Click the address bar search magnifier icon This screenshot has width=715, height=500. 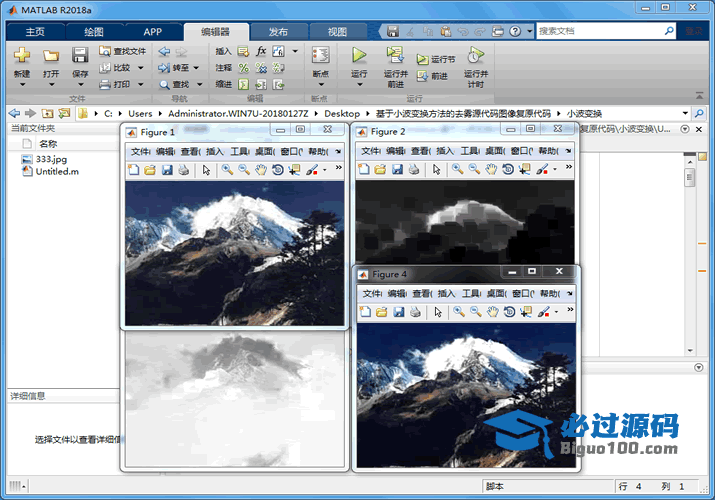coord(699,113)
